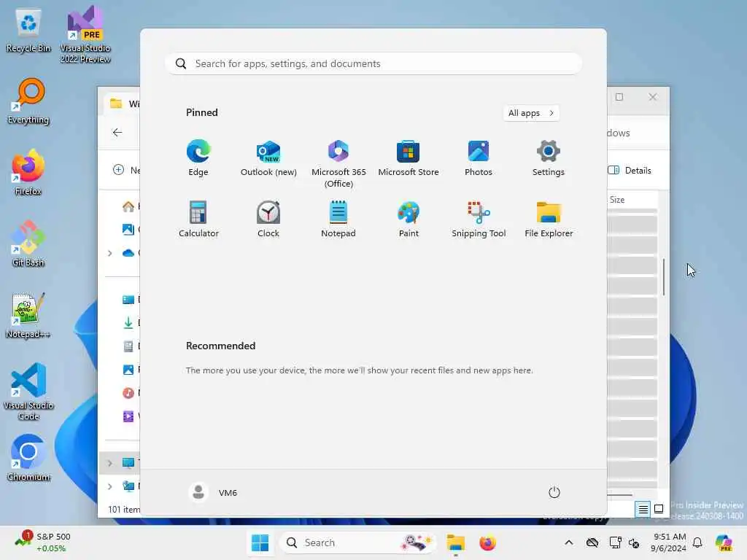Select Git Bash desktop shortcut
This screenshot has height=560, width=747.
28,244
